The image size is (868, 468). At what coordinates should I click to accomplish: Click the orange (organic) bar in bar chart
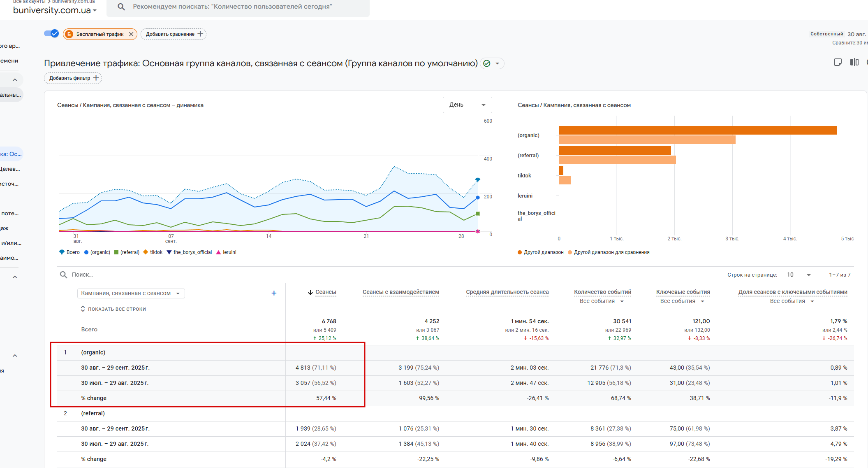point(698,130)
